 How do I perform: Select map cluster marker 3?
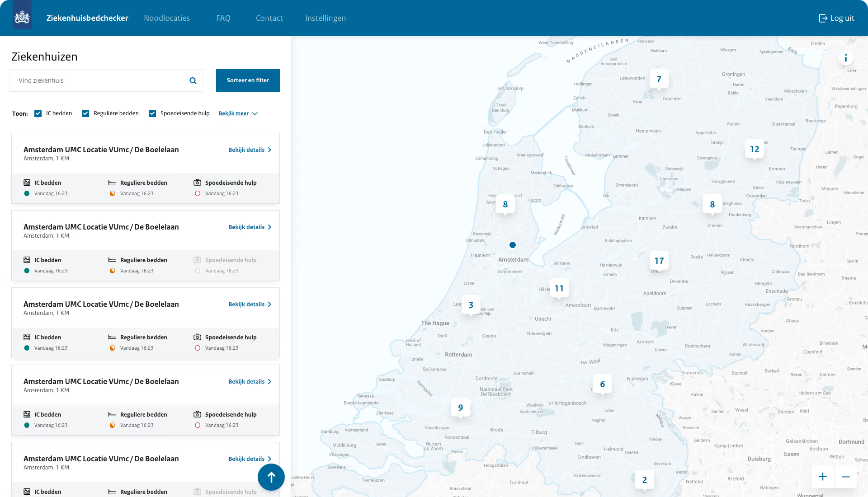[471, 305]
